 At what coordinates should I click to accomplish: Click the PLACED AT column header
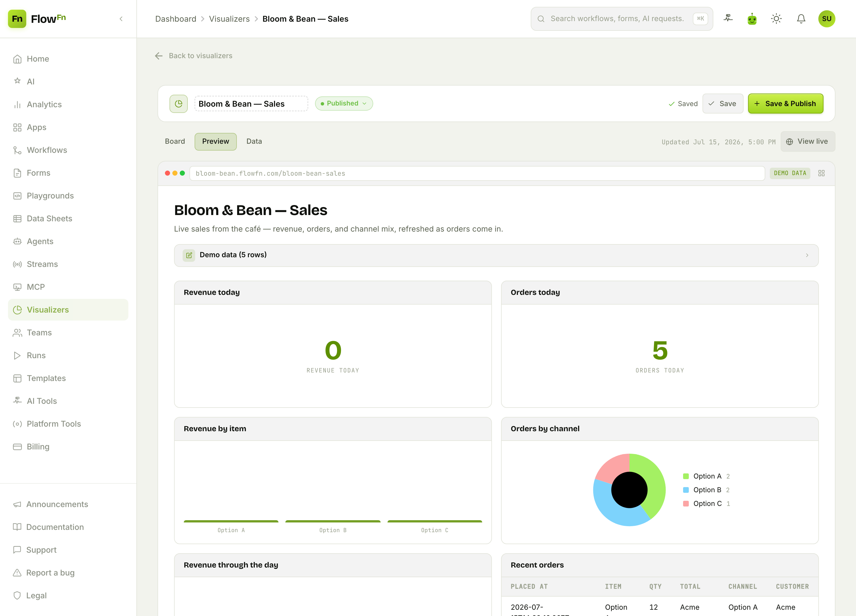[529, 587]
